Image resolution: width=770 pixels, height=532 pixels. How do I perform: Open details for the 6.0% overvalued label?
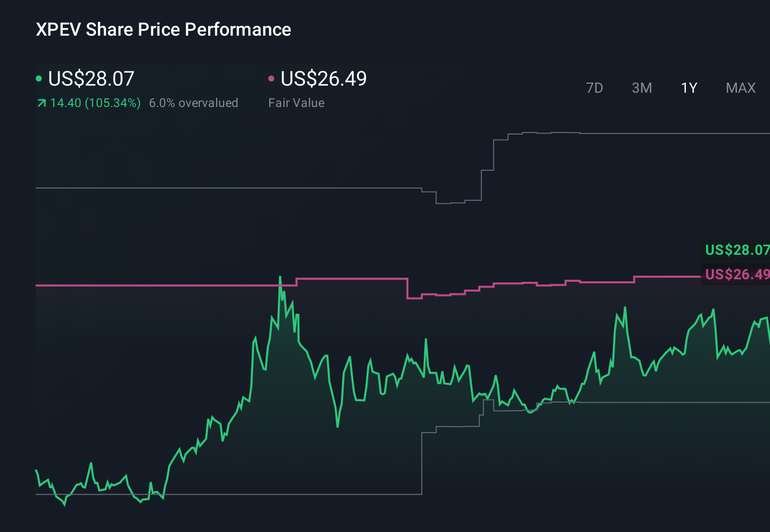click(x=194, y=102)
